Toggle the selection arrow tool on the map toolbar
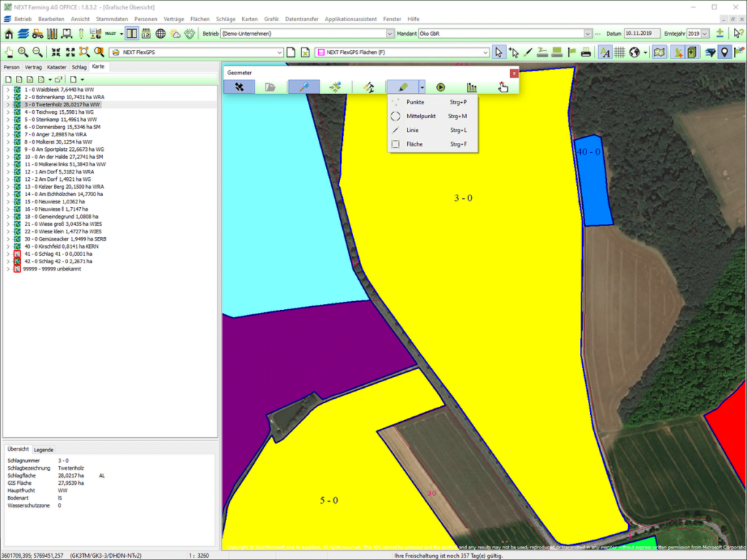The image size is (747, 560). pos(499,52)
